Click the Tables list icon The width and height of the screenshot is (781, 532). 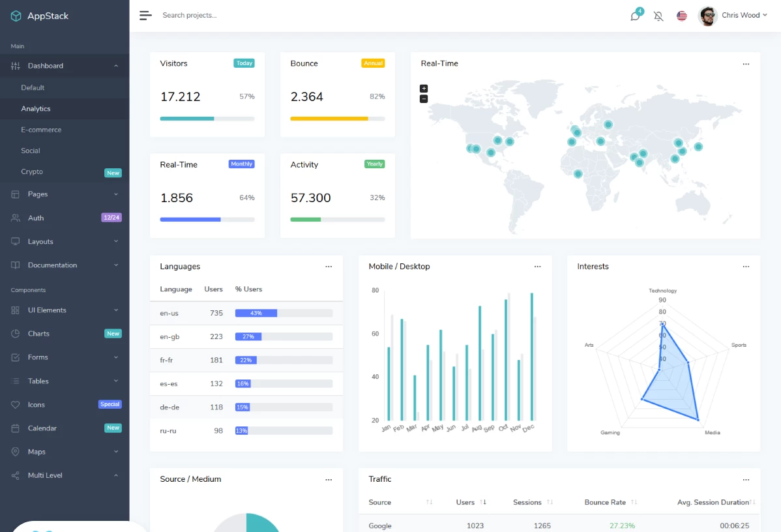[16, 381]
